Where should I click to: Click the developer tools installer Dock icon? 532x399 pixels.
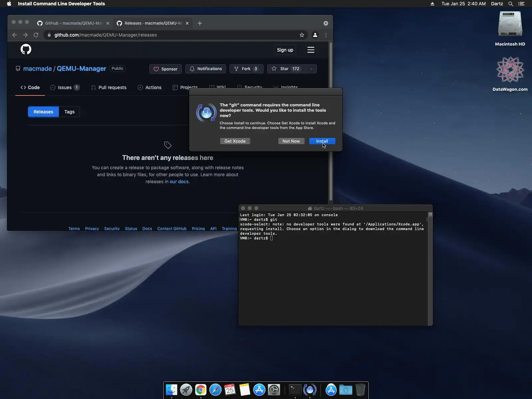(x=310, y=390)
